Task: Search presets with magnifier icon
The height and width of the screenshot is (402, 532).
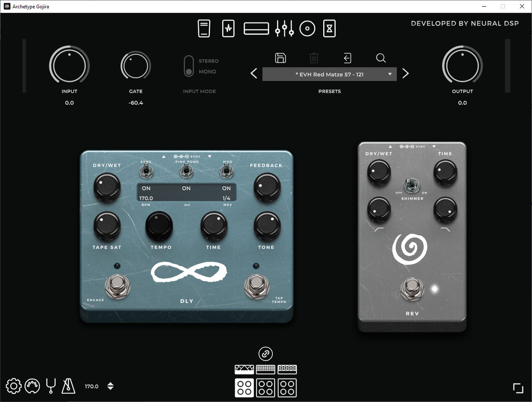Action: pyautogui.click(x=381, y=58)
